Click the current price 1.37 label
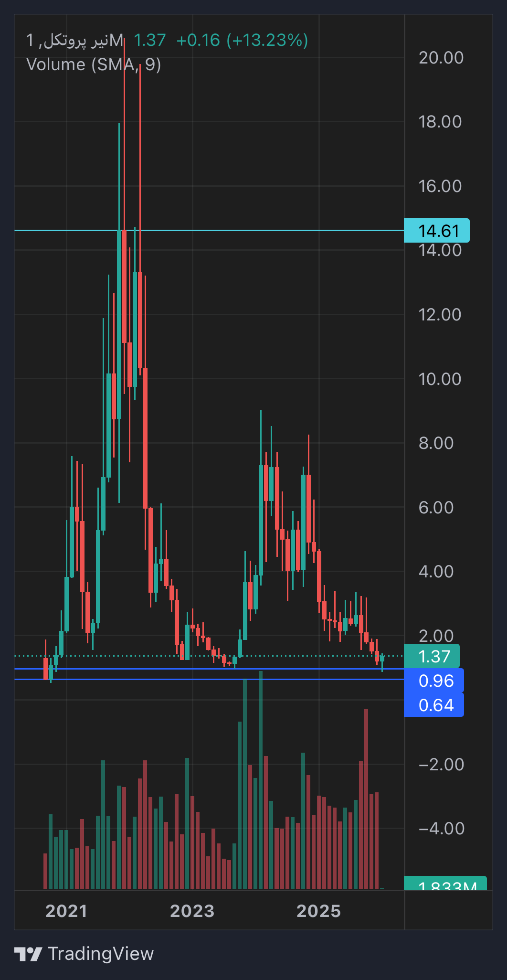Image resolution: width=507 pixels, height=980 pixels. [432, 656]
